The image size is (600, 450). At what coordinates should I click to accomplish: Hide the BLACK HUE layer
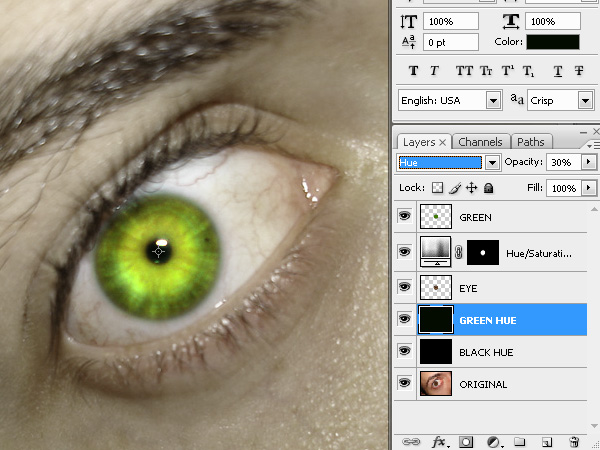404,351
